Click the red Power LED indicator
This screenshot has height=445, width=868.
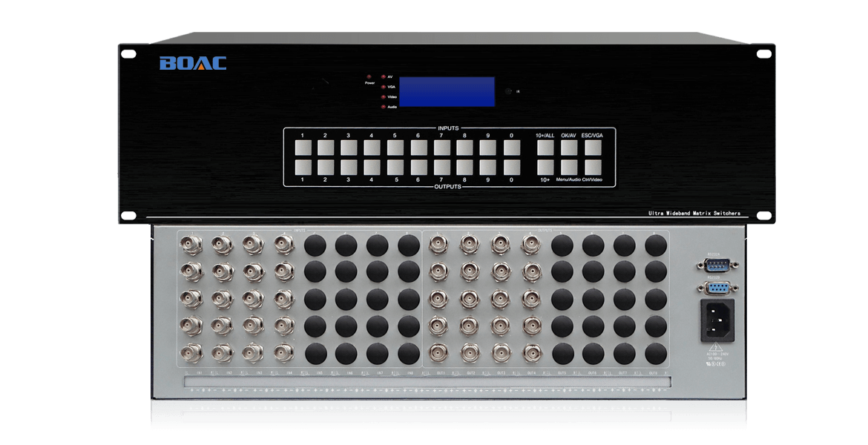(369, 76)
